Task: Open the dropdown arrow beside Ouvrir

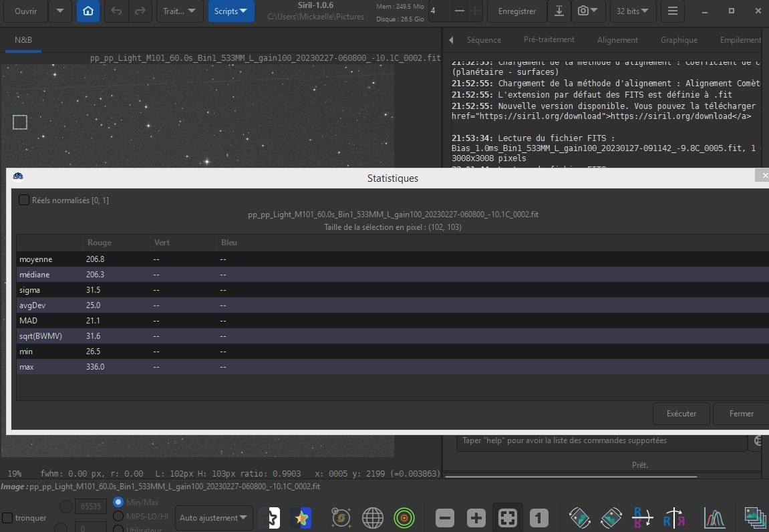Action: [x=60, y=11]
